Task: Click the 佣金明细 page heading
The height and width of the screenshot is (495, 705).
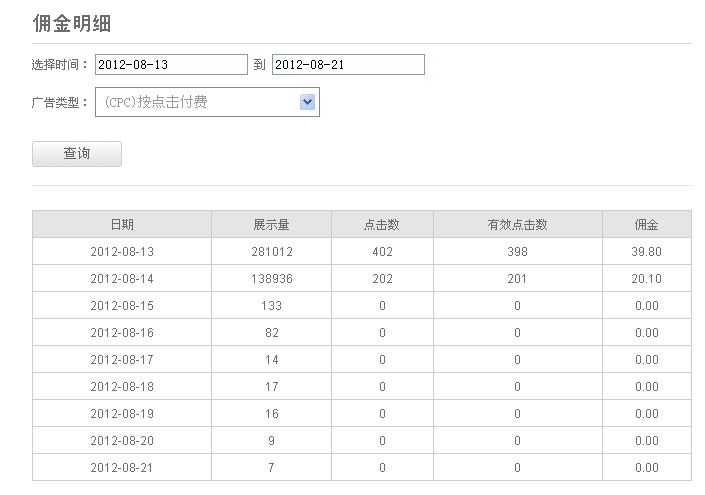Action: tap(72, 23)
